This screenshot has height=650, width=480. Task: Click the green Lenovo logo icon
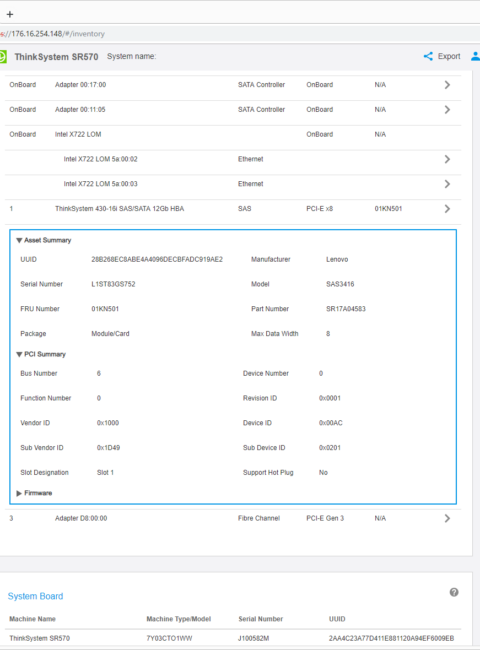tap(3, 56)
